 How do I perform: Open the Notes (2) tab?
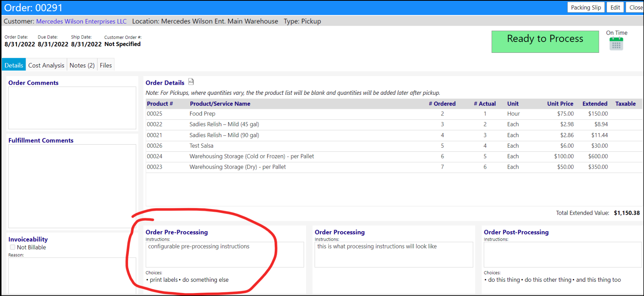(82, 65)
